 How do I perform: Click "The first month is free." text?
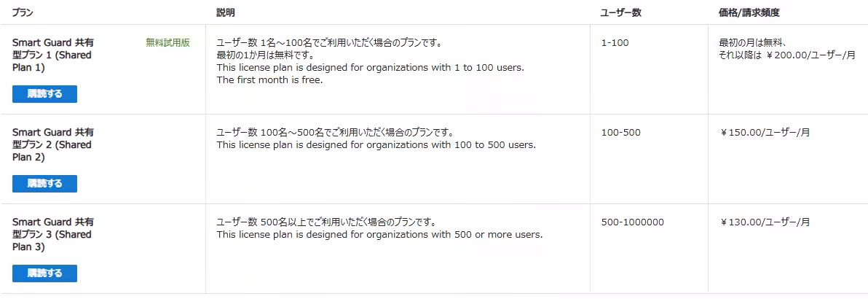(x=269, y=80)
